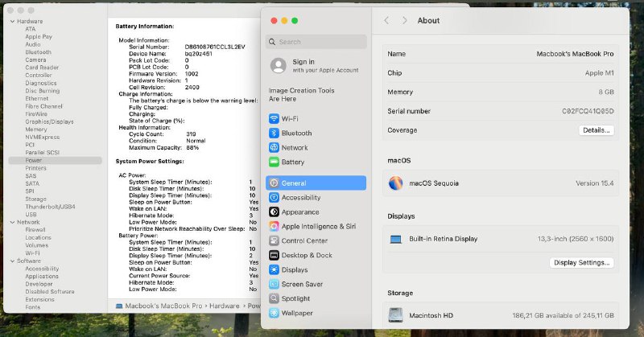Open the Spotlight magnifier icon

point(274,298)
